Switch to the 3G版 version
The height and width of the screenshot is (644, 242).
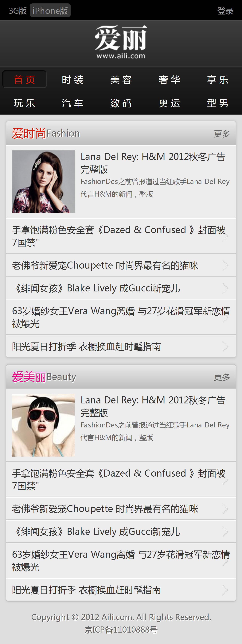click(x=18, y=11)
